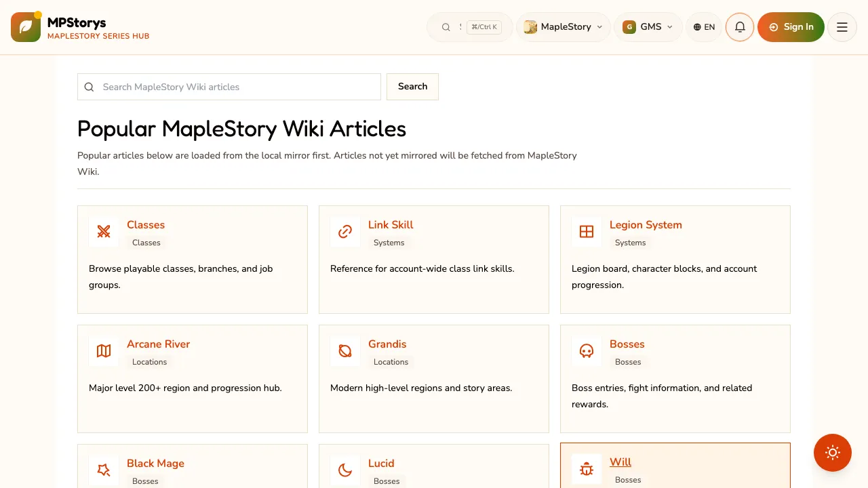Viewport: 868px width, 488px height.
Task: Click the crossed swords Classes icon
Action: [104, 232]
